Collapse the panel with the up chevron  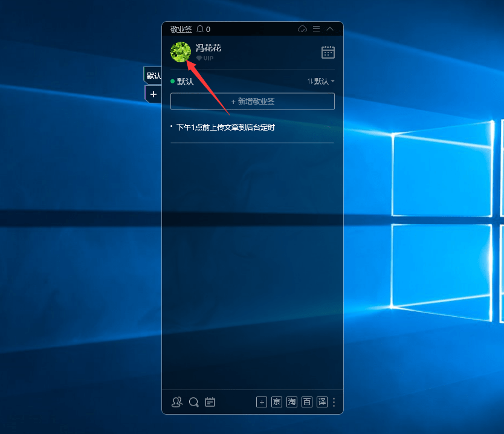(330, 29)
